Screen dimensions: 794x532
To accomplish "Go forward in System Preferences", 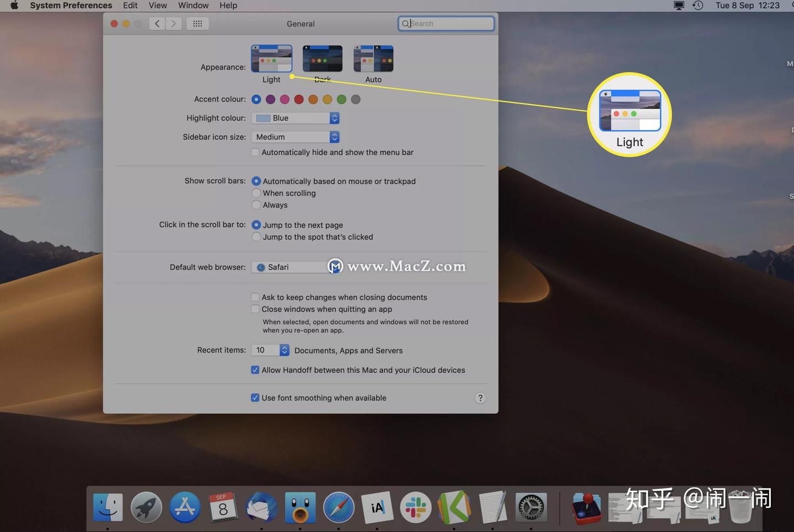I will click(x=174, y=24).
